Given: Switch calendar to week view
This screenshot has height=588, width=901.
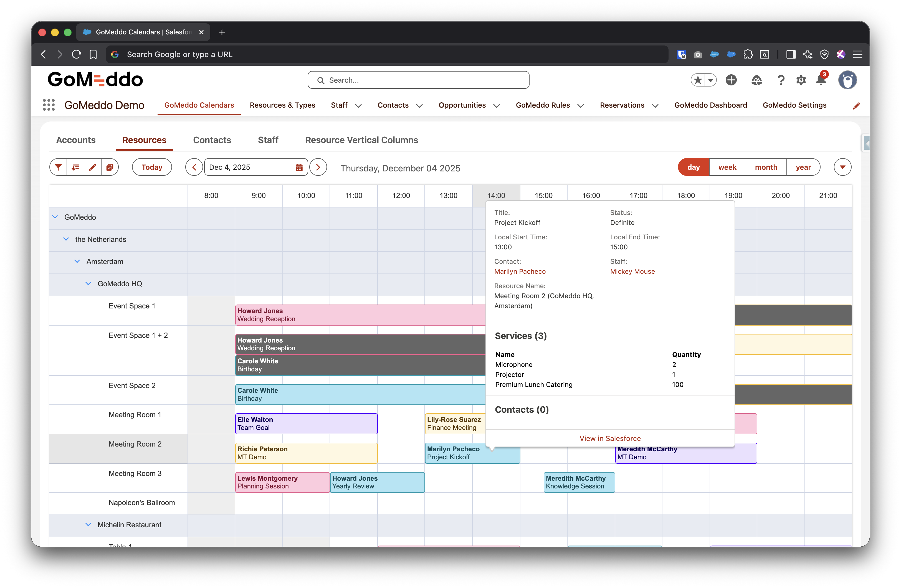Looking at the screenshot, I should pyautogui.click(x=727, y=167).
